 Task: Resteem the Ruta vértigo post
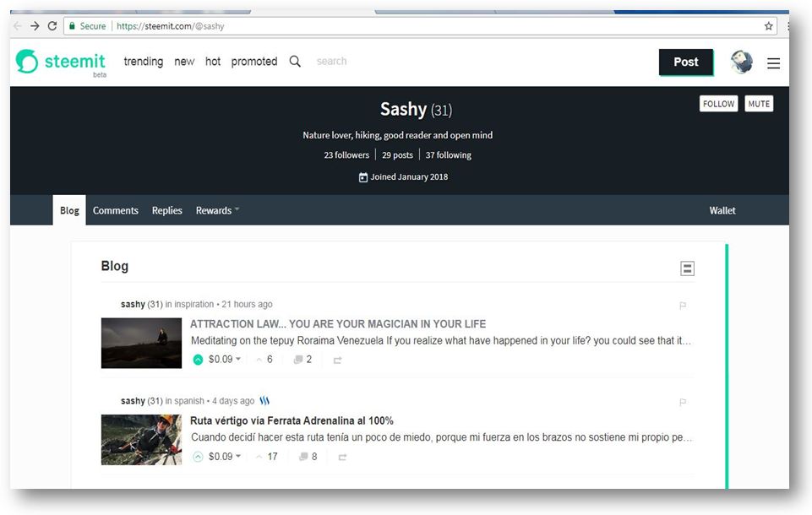tap(342, 457)
